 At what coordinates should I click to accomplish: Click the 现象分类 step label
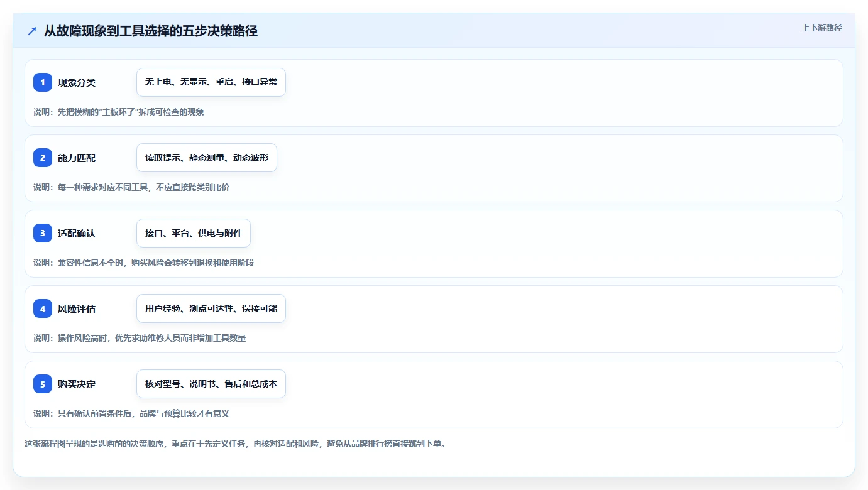point(77,82)
